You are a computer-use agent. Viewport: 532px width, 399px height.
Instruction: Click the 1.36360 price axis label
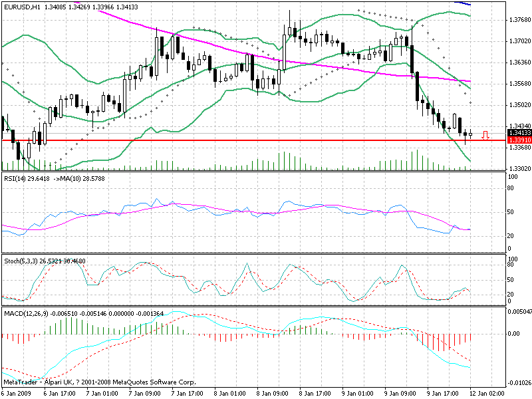pos(520,63)
